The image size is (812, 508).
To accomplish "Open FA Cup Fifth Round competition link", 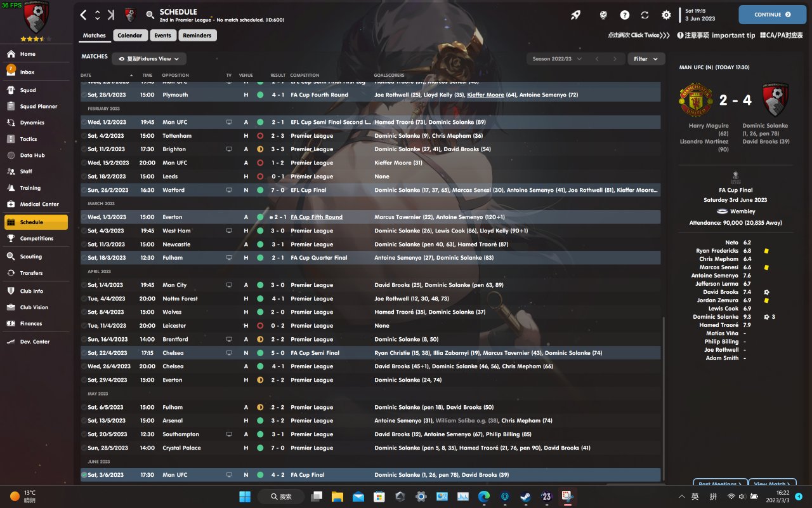I will (317, 217).
